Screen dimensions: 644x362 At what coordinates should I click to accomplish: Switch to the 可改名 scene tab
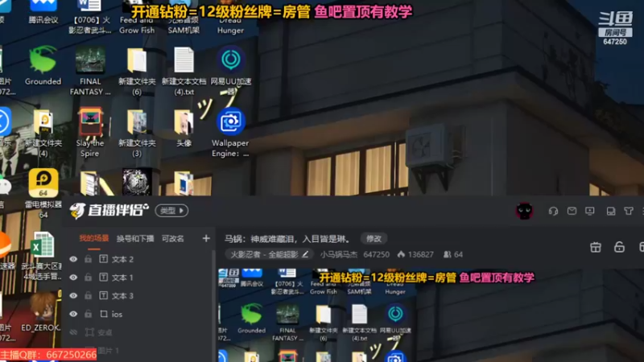coord(172,238)
